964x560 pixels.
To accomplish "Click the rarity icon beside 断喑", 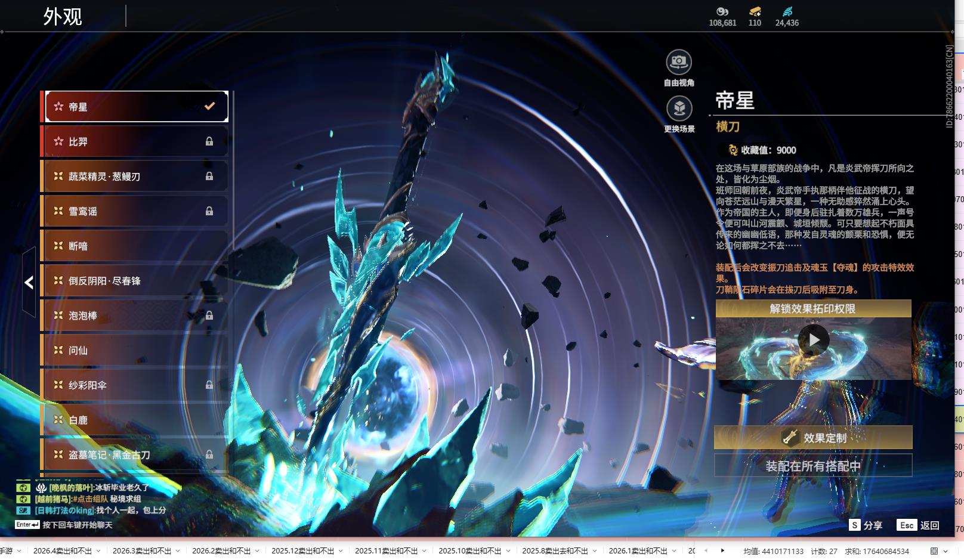I will click(58, 245).
